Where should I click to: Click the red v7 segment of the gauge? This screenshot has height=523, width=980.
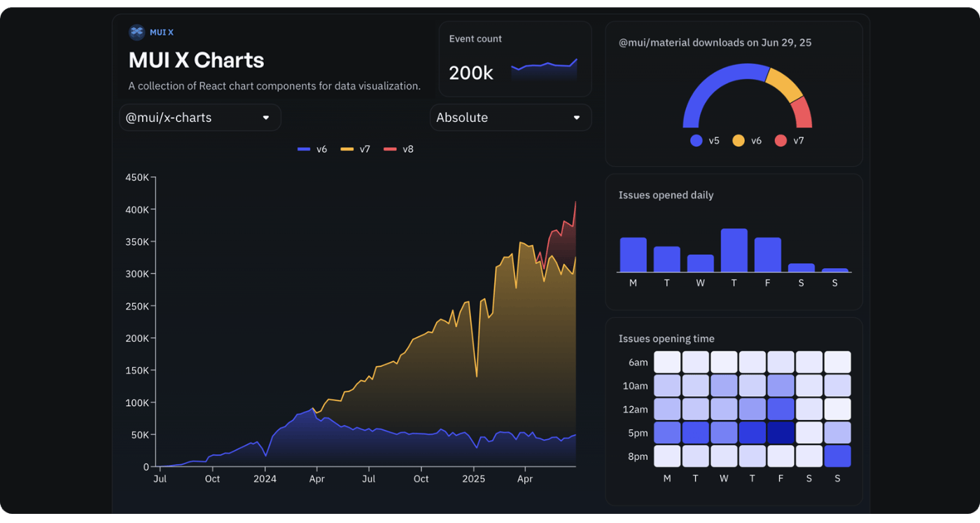[803, 112]
